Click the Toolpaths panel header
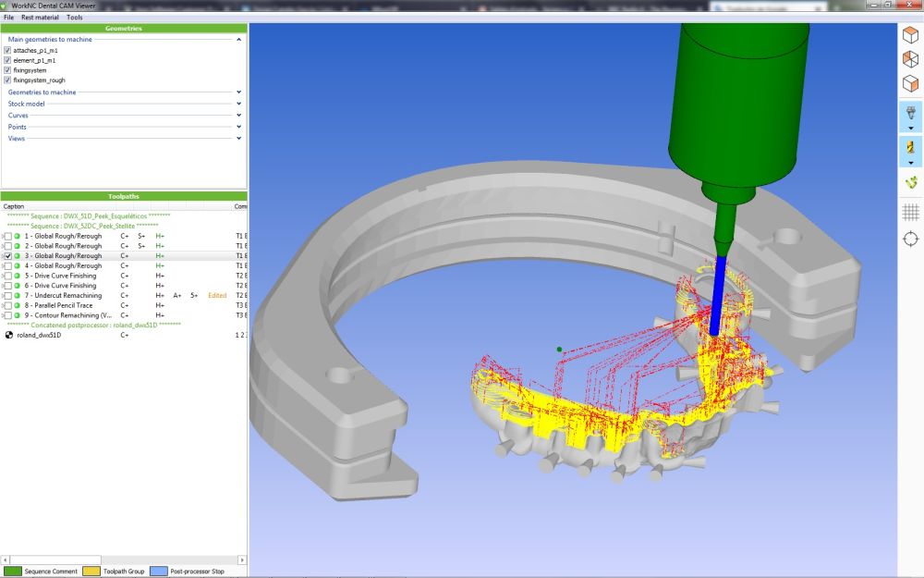The image size is (924, 578). tap(124, 196)
